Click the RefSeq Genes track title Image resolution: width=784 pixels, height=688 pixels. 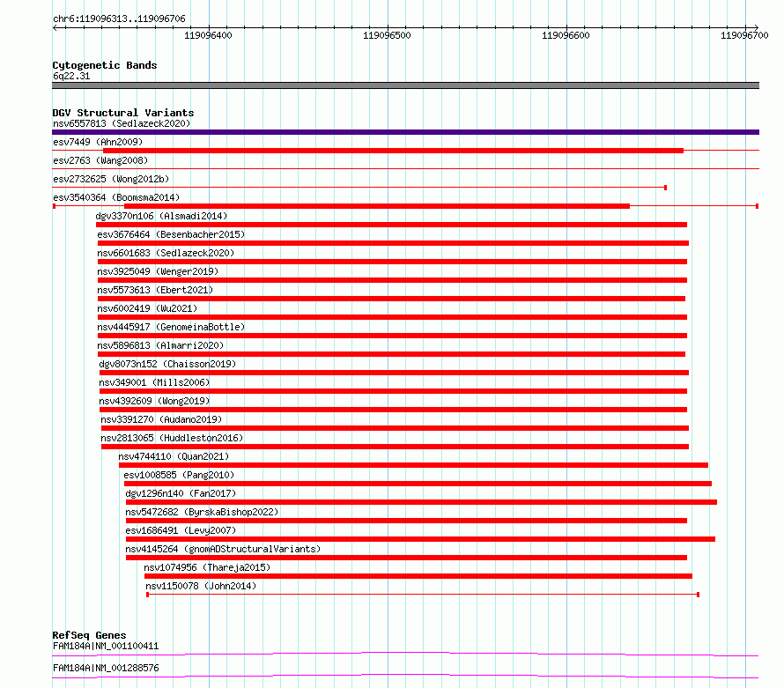point(89,635)
